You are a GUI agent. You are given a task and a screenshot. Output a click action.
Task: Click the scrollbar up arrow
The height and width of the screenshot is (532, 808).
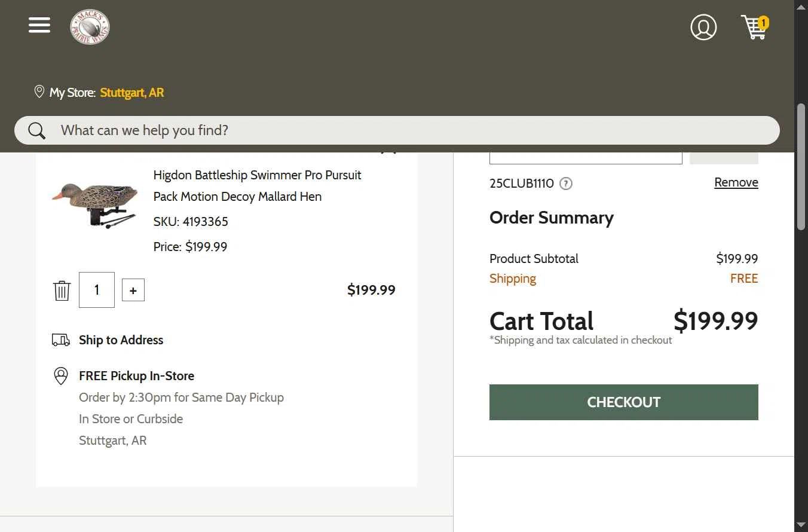click(x=801, y=6)
